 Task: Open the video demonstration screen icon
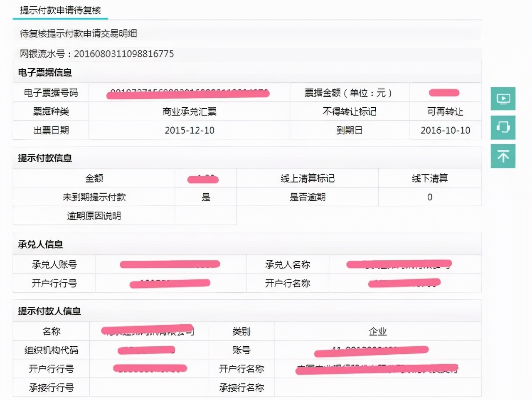click(x=503, y=99)
